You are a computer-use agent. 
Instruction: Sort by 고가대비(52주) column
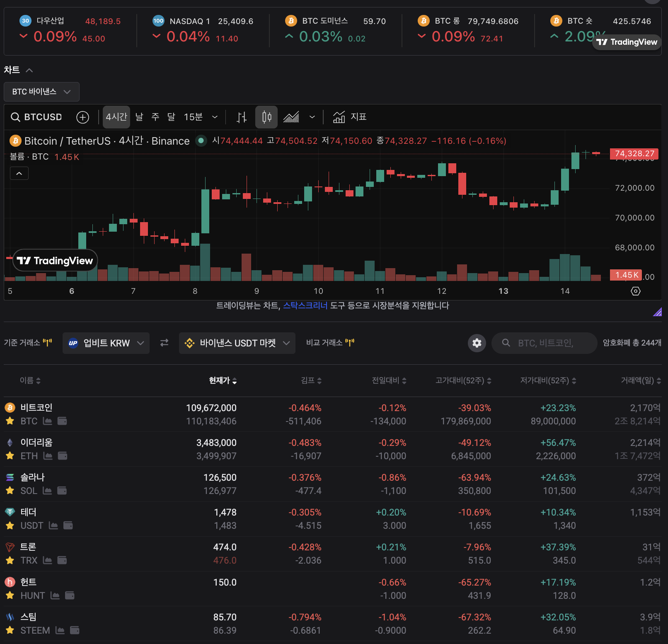coord(463,380)
